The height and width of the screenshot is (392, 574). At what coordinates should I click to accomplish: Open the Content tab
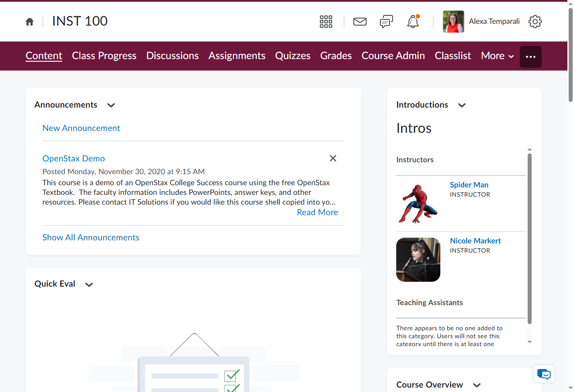pyautogui.click(x=44, y=56)
